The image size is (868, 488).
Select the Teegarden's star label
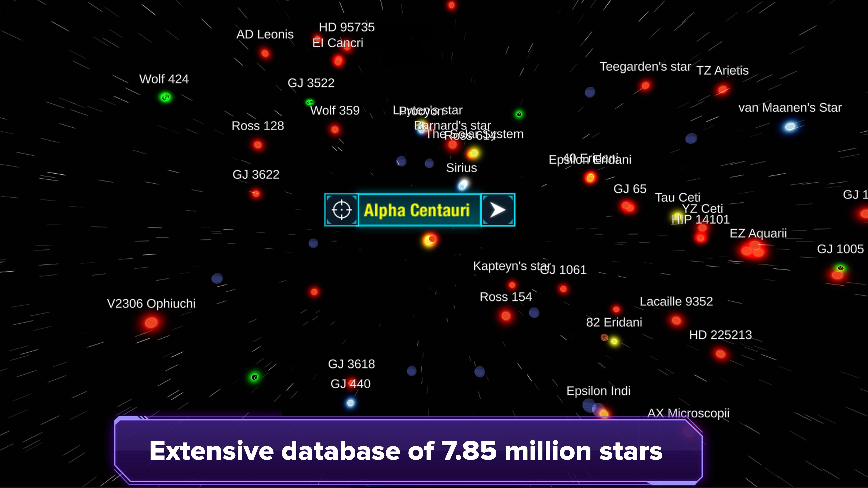coord(645,67)
